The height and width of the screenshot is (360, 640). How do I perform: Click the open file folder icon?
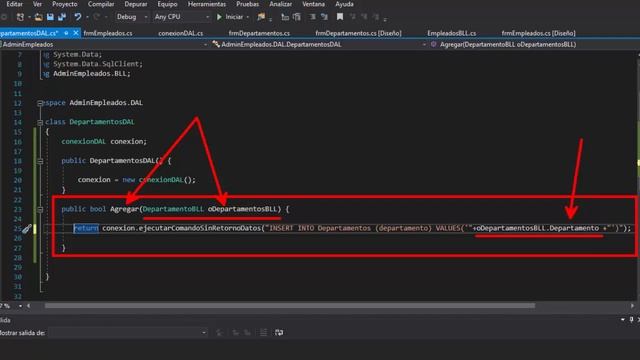tap(38, 17)
